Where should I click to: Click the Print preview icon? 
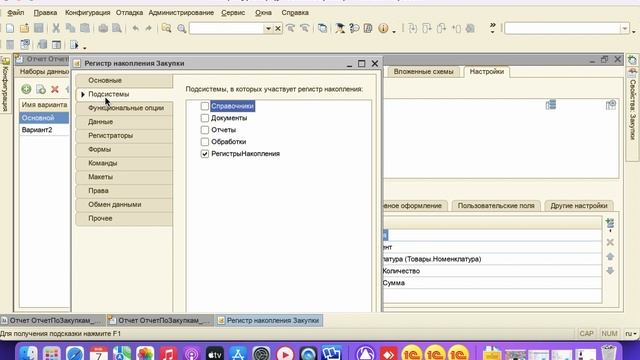[x=117, y=28]
